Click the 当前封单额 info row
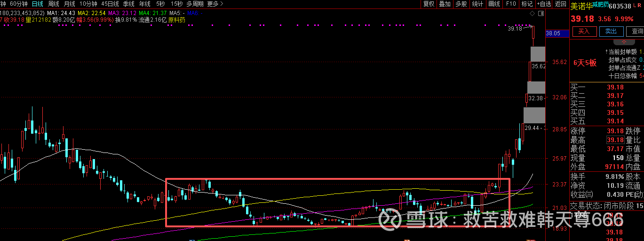Image resolution: width=644 pixels, height=241 pixels. pos(626,52)
